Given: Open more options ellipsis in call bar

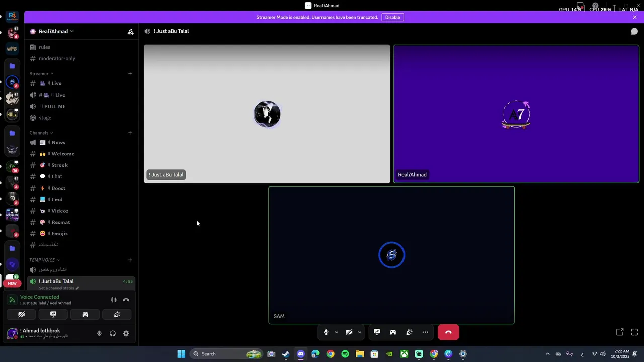Looking at the screenshot, I should point(425,332).
